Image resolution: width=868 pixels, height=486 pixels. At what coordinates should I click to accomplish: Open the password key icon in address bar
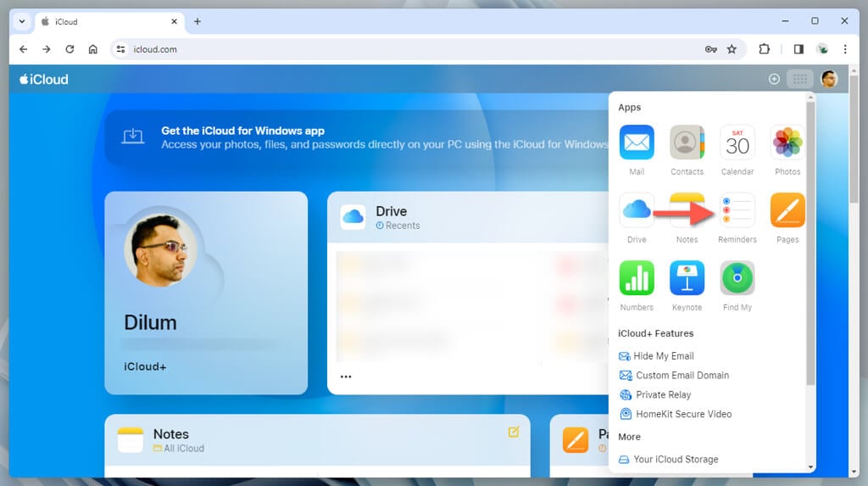711,49
